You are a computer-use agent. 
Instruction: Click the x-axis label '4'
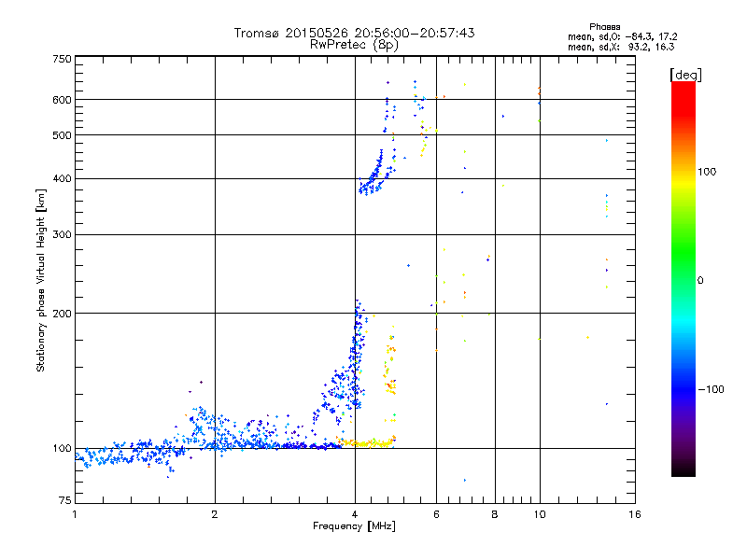click(x=355, y=514)
